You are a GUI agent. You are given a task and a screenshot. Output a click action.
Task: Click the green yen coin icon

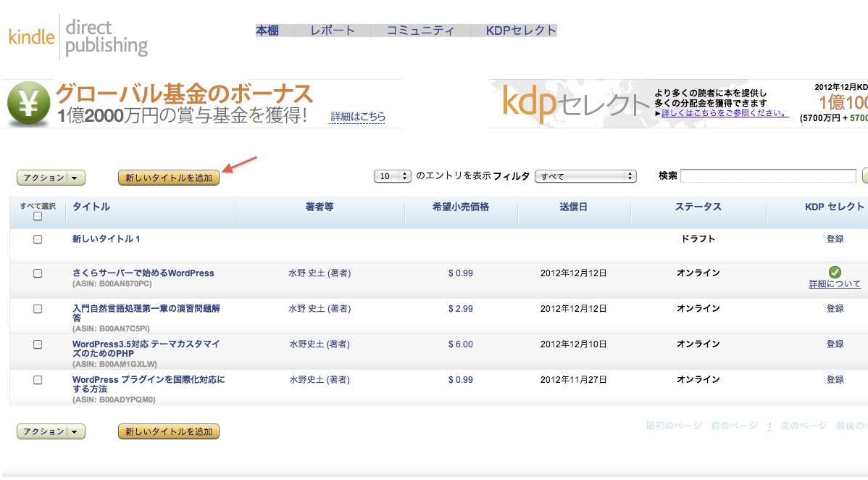(28, 104)
